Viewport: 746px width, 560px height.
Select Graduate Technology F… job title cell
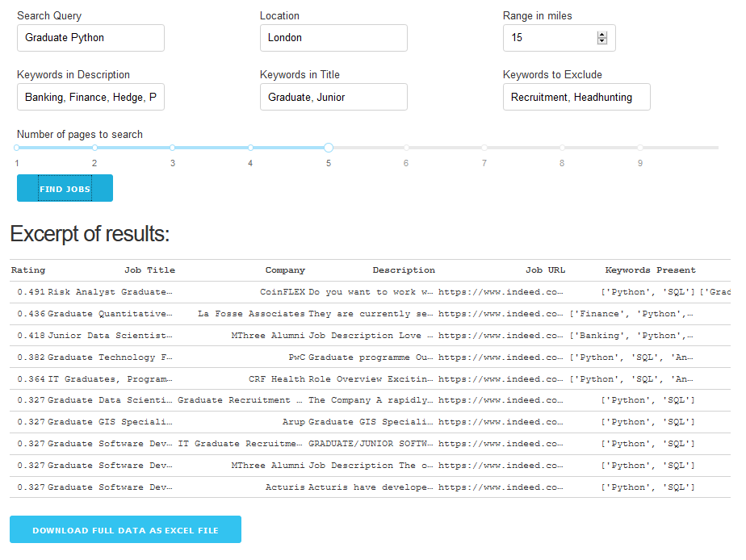(x=110, y=357)
